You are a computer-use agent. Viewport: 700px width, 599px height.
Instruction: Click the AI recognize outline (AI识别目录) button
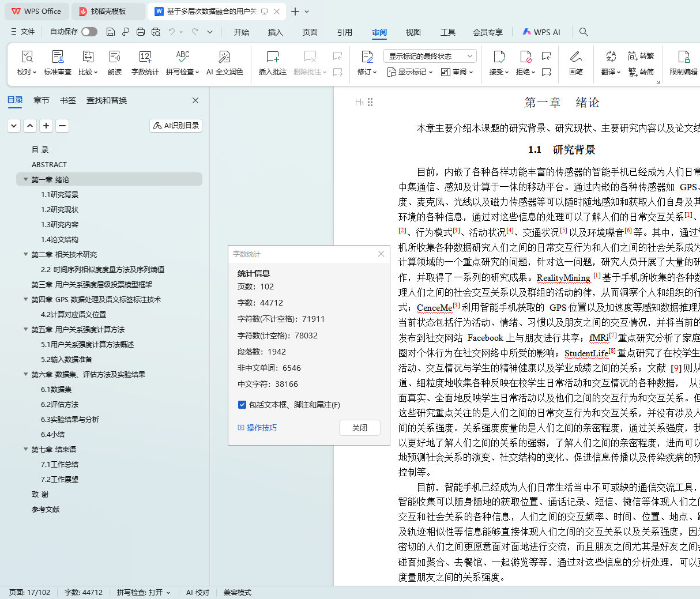pyautogui.click(x=176, y=126)
